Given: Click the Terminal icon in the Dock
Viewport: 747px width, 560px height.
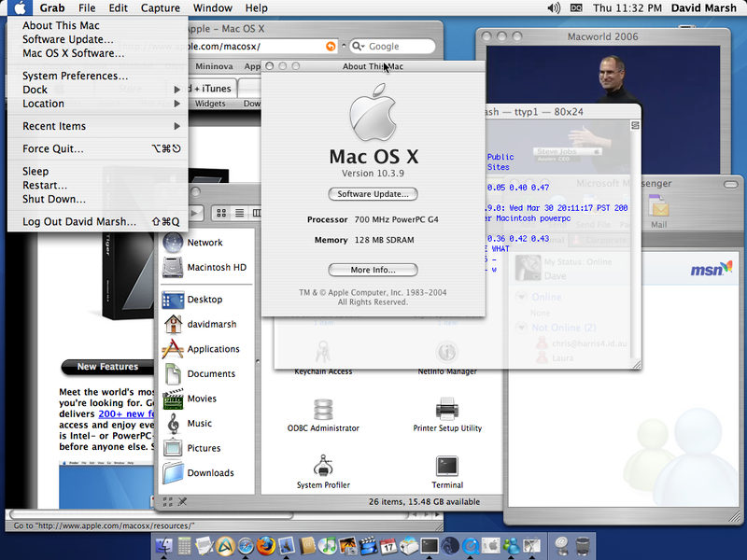Looking at the screenshot, I should coord(430,546).
